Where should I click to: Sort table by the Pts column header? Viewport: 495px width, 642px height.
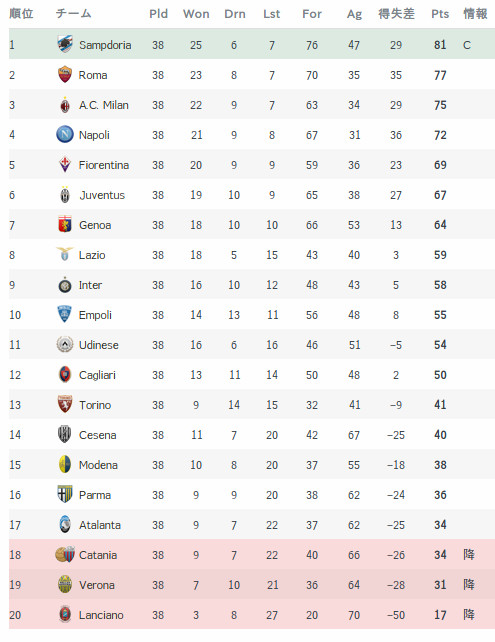click(440, 14)
